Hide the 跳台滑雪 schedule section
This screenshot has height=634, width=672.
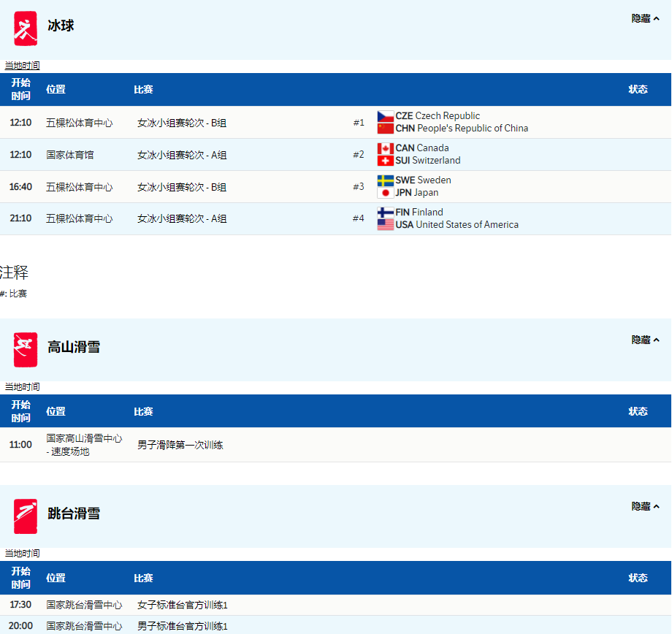pos(645,507)
